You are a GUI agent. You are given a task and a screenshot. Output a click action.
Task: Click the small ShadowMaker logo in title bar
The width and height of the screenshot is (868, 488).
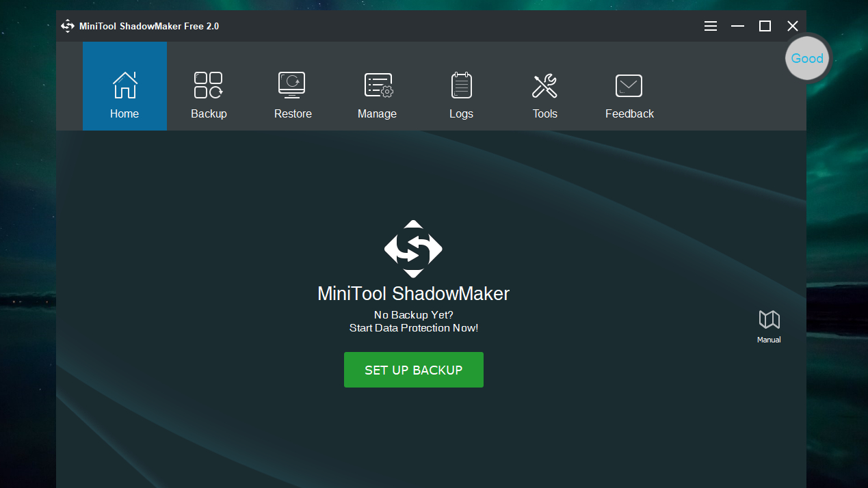pos(68,26)
